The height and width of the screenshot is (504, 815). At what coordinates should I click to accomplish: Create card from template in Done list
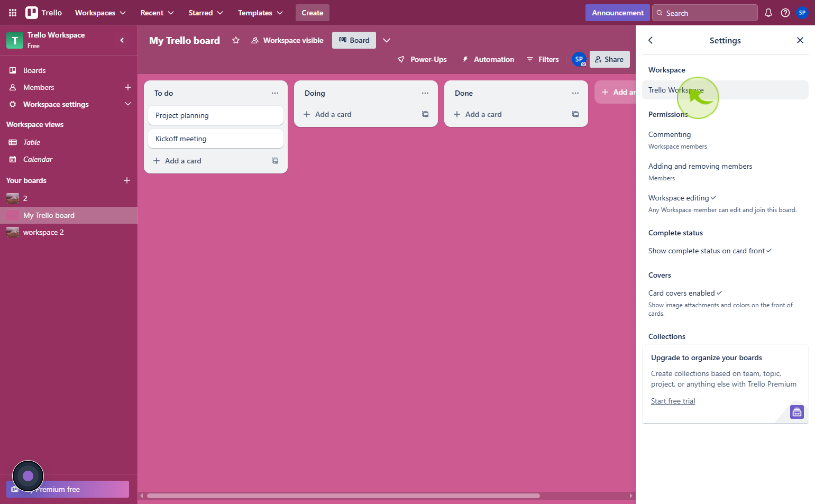pos(575,114)
